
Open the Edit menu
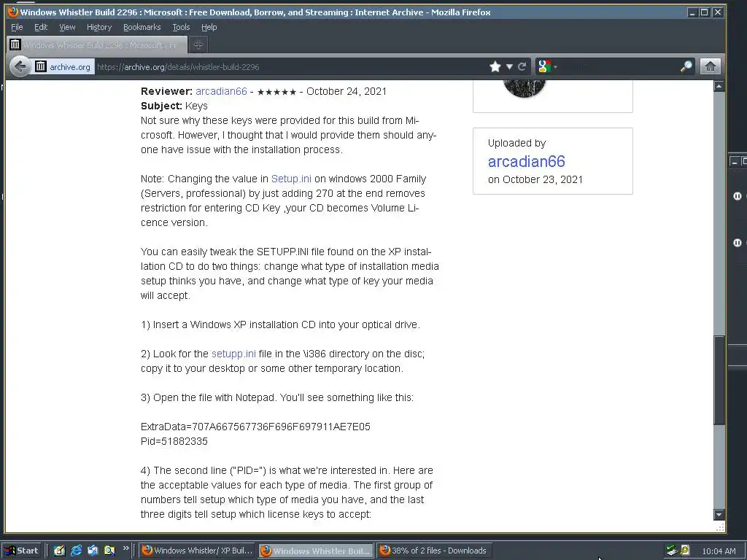pos(41,27)
